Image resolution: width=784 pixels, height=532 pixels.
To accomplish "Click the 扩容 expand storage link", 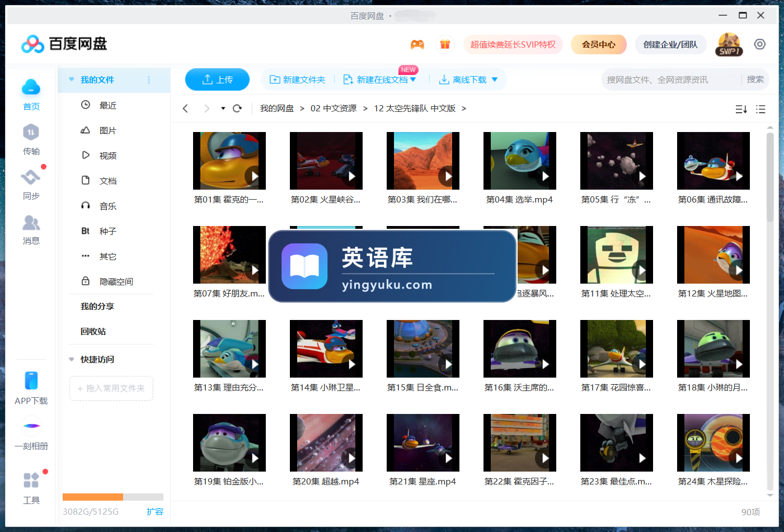I will pyautogui.click(x=155, y=511).
